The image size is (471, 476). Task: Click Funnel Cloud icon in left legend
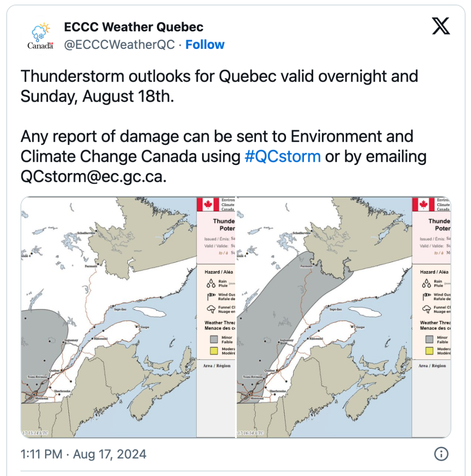point(211,309)
